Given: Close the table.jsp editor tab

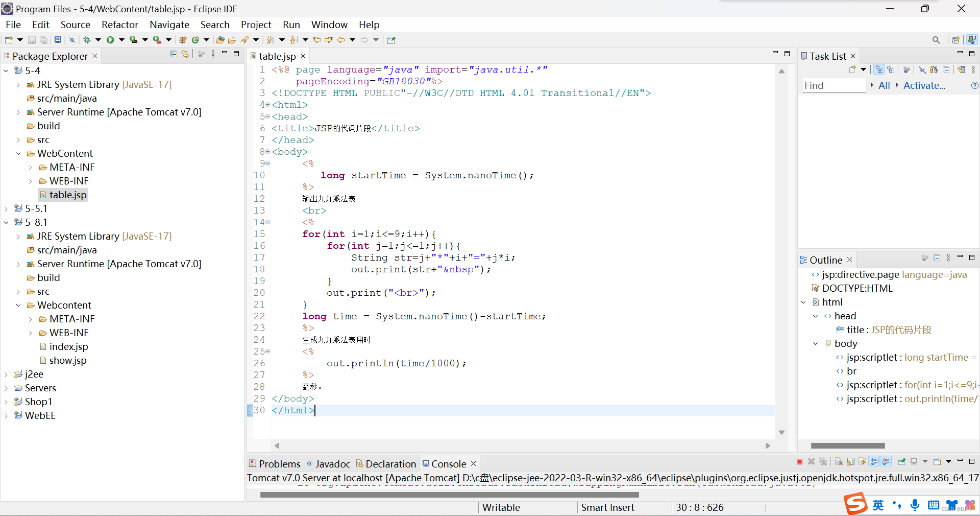Looking at the screenshot, I should (303, 56).
